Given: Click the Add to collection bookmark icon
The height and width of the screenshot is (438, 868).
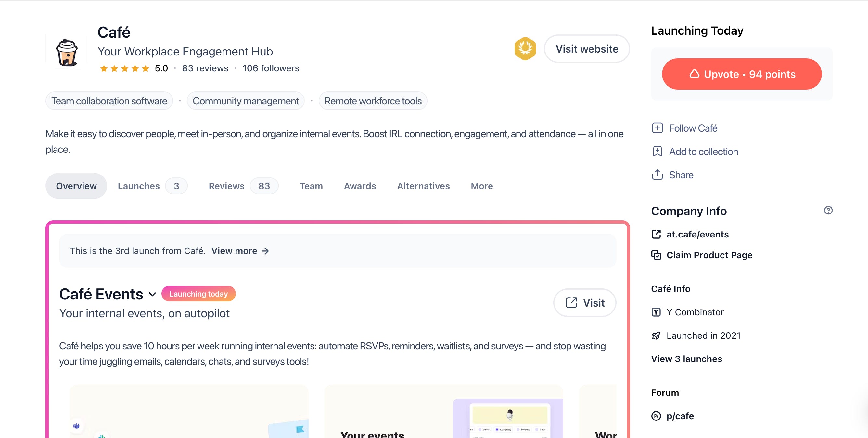Looking at the screenshot, I should point(657,152).
